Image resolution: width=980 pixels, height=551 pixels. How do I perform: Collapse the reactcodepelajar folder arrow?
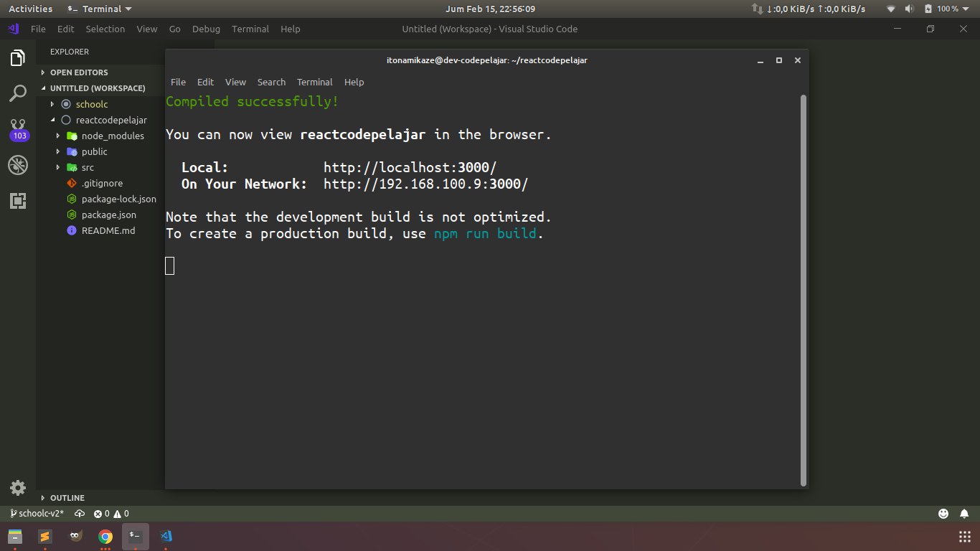point(52,120)
